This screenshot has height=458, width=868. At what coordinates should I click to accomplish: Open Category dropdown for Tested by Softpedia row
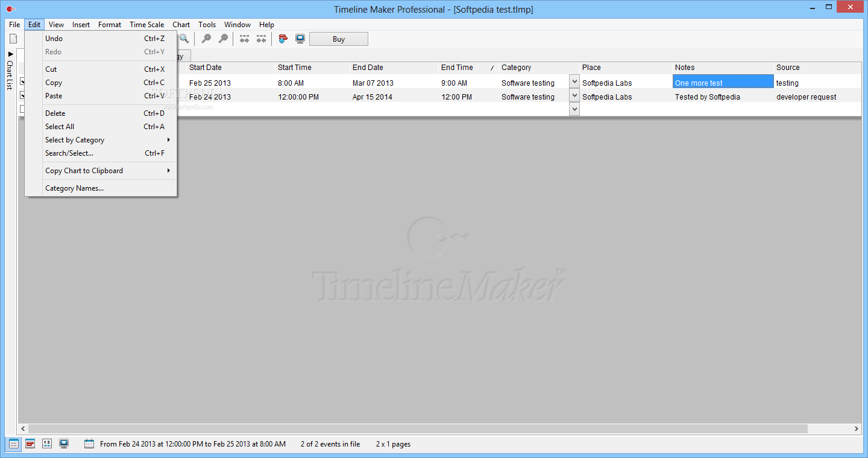coord(574,95)
